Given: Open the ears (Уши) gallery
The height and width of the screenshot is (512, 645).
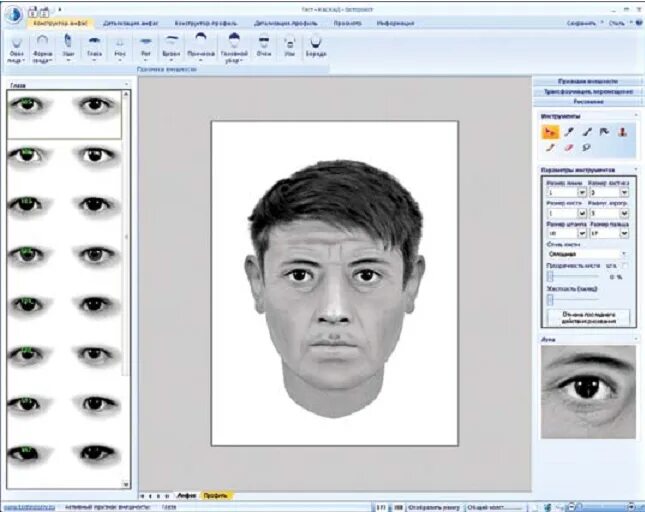Looking at the screenshot, I should 68,48.
